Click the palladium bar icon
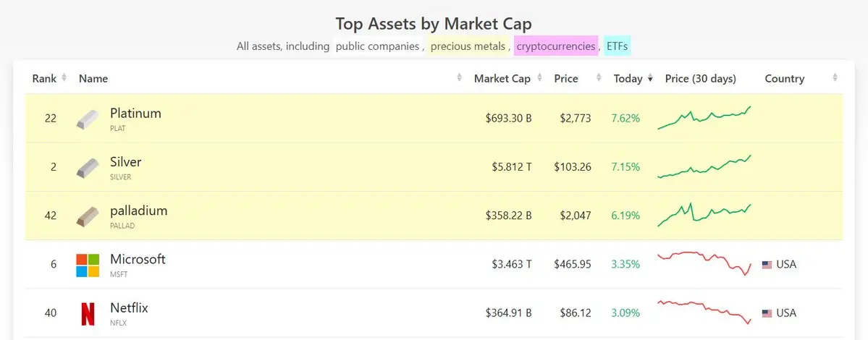The height and width of the screenshot is (340, 868). tap(88, 216)
